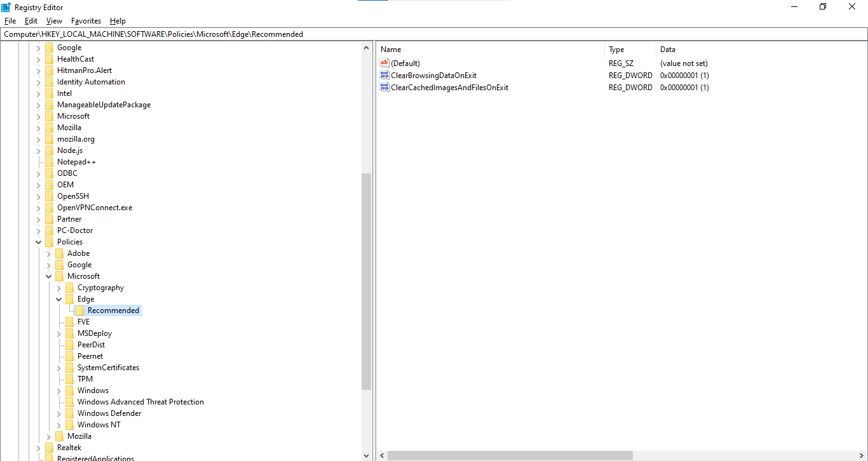The image size is (868, 461).
Task: Click the folder icon next to Intel
Action: (x=49, y=93)
